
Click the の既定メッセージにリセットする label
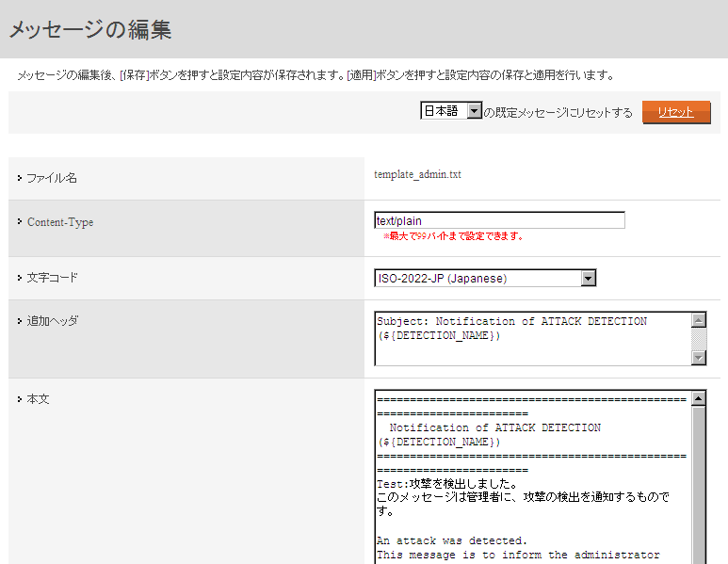pos(558,112)
